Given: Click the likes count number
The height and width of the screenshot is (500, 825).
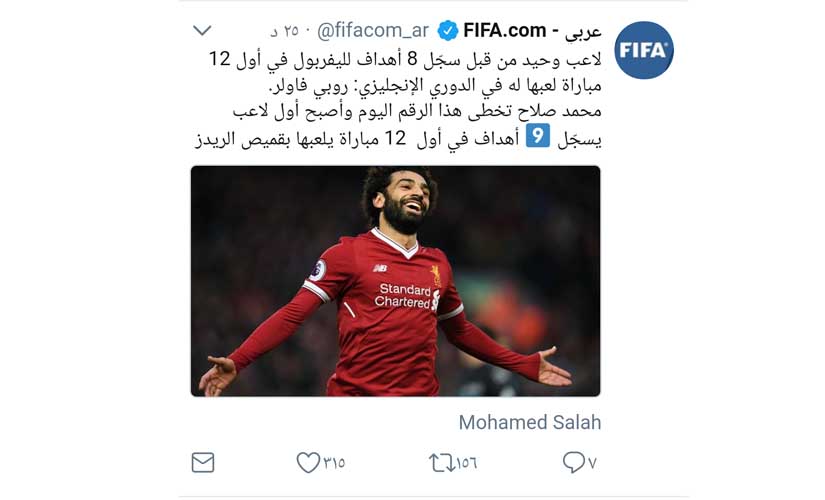Looking at the screenshot, I should pos(334,463).
